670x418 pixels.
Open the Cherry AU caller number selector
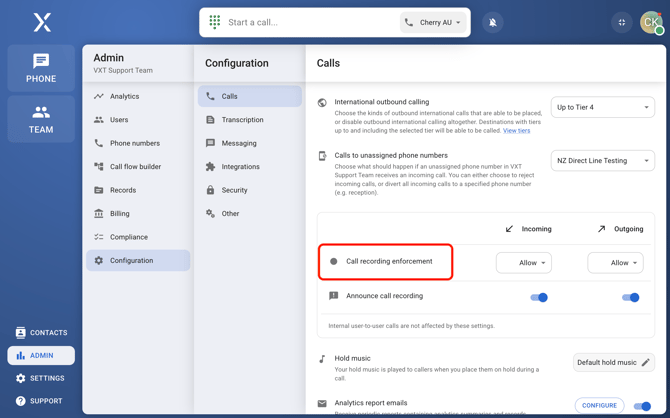(433, 22)
